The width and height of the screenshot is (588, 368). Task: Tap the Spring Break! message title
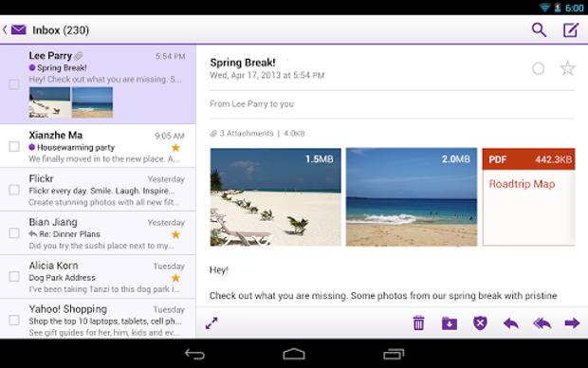click(x=243, y=63)
